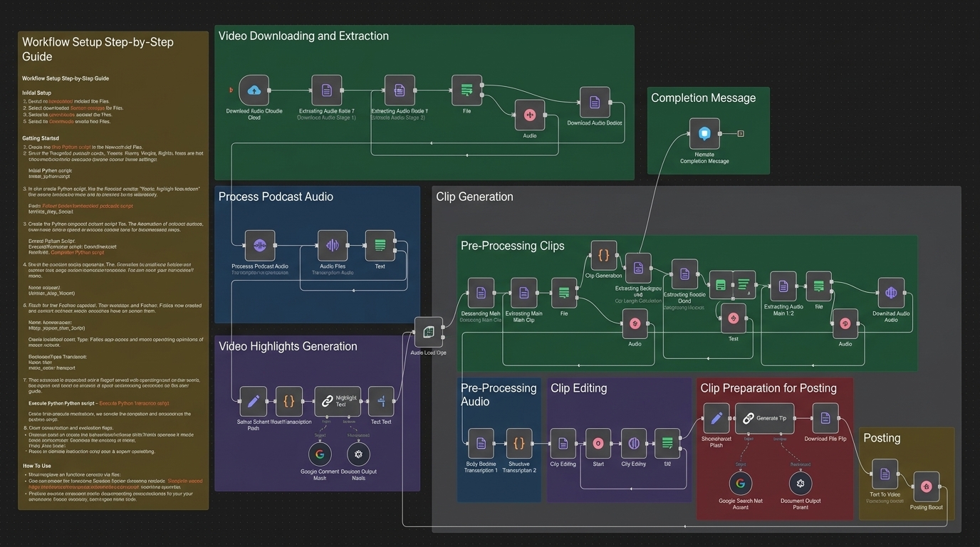Open the Text node in Process Podcast Audio
Viewport: 980px width, 547px height.
[x=380, y=245]
